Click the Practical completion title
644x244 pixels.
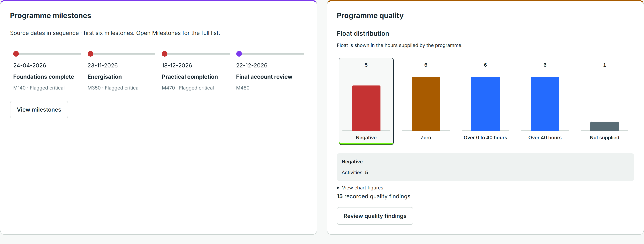[x=190, y=77]
